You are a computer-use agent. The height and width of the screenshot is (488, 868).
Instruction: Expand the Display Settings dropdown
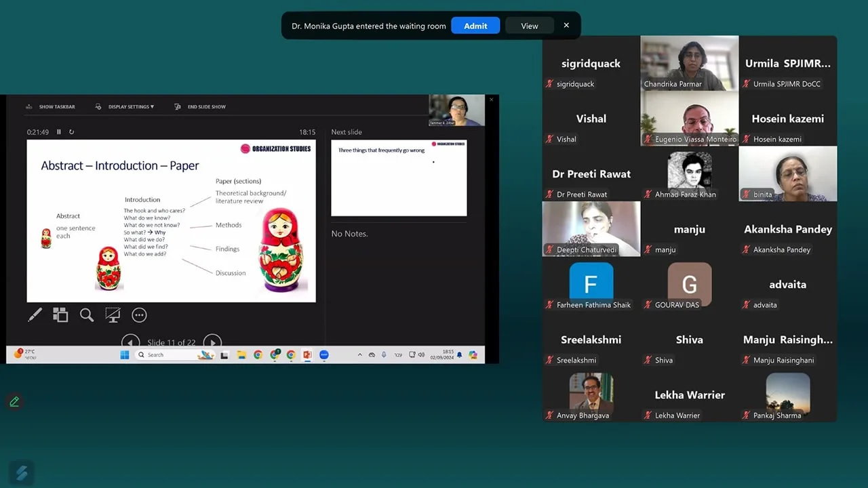125,107
